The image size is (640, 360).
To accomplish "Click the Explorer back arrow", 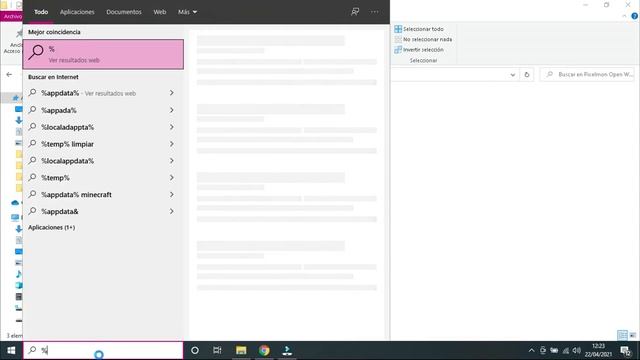I will point(9,74).
